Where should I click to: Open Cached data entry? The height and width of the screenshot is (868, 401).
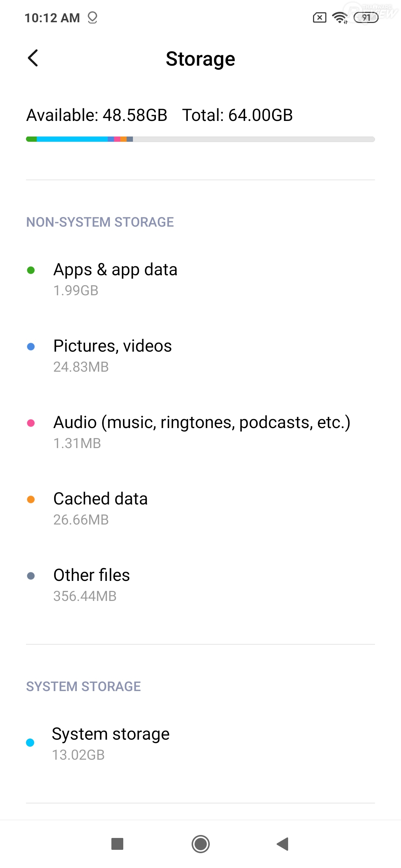coord(100,508)
